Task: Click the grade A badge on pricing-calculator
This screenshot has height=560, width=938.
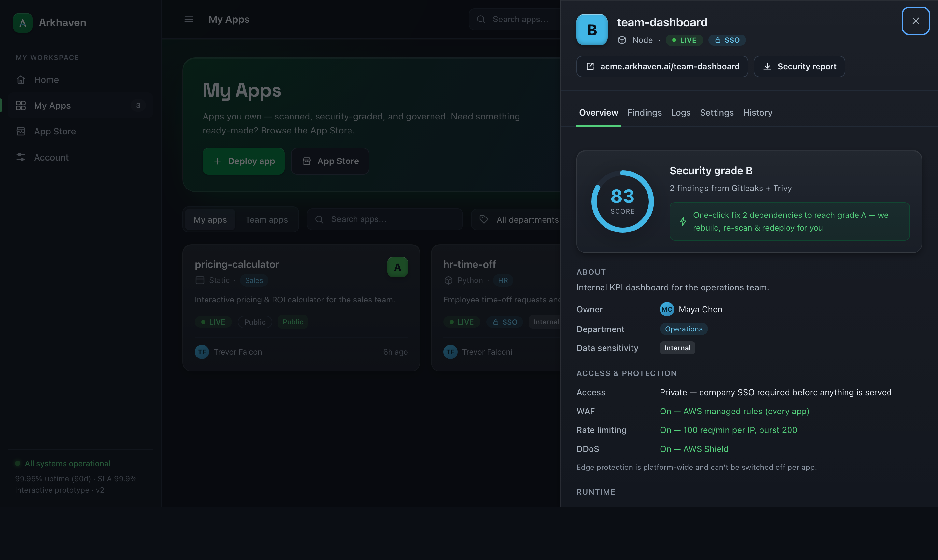Action: pos(397,267)
